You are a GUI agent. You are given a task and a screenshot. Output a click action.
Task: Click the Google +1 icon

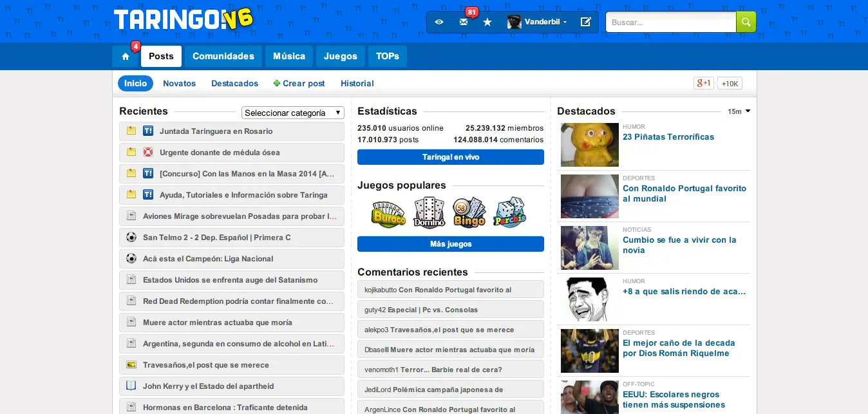tap(703, 82)
